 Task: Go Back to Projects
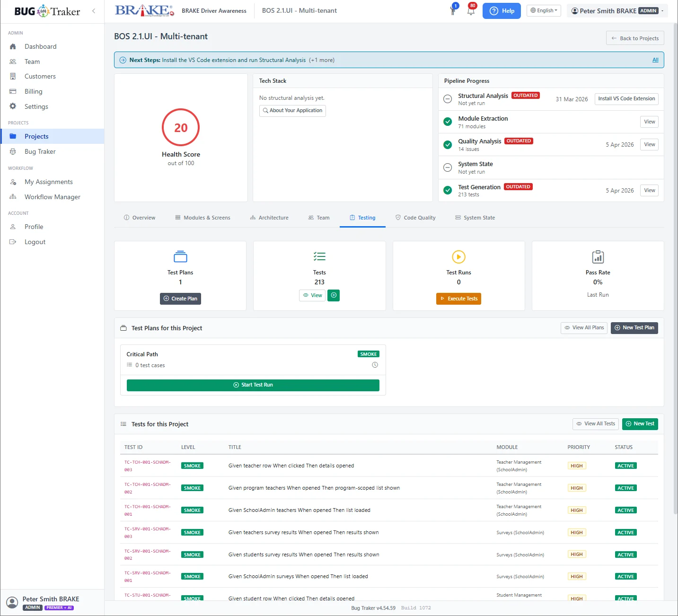click(x=635, y=38)
